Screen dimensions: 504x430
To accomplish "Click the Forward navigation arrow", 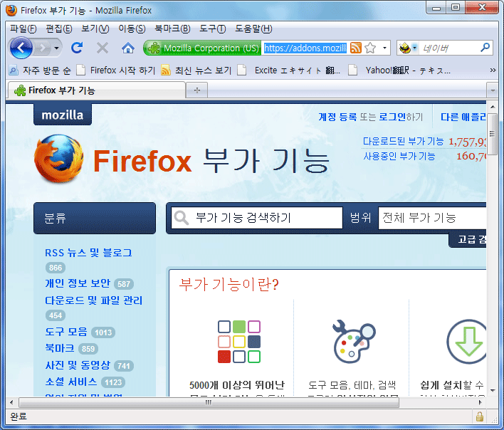I will (43, 48).
